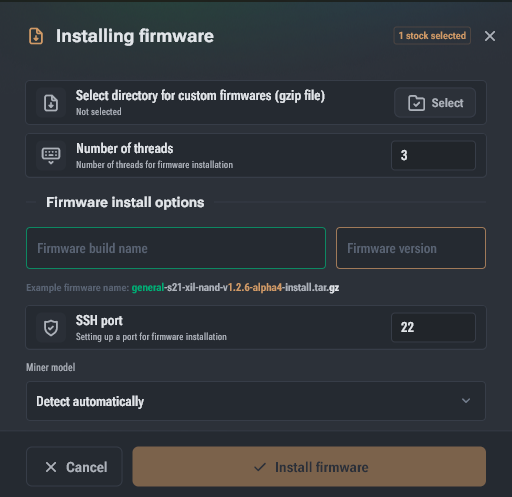The height and width of the screenshot is (497, 512).
Task: Click the X icon inside Cancel button
Action: 51,467
